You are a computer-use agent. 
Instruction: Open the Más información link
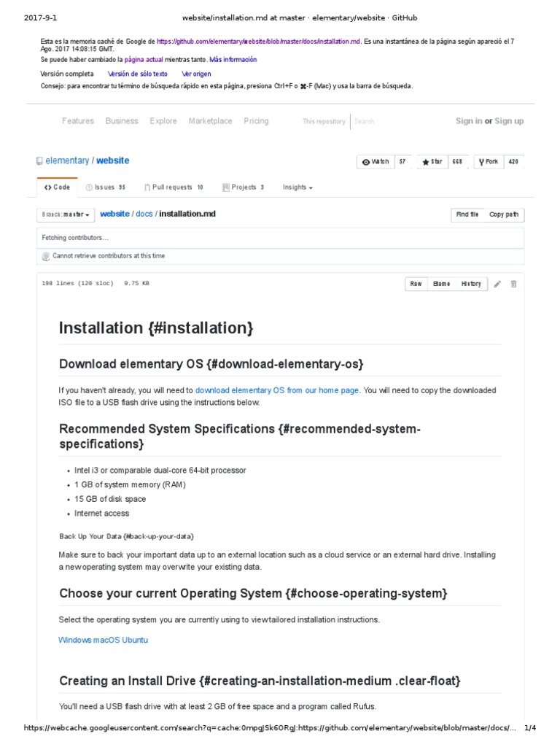pyautogui.click(x=233, y=60)
